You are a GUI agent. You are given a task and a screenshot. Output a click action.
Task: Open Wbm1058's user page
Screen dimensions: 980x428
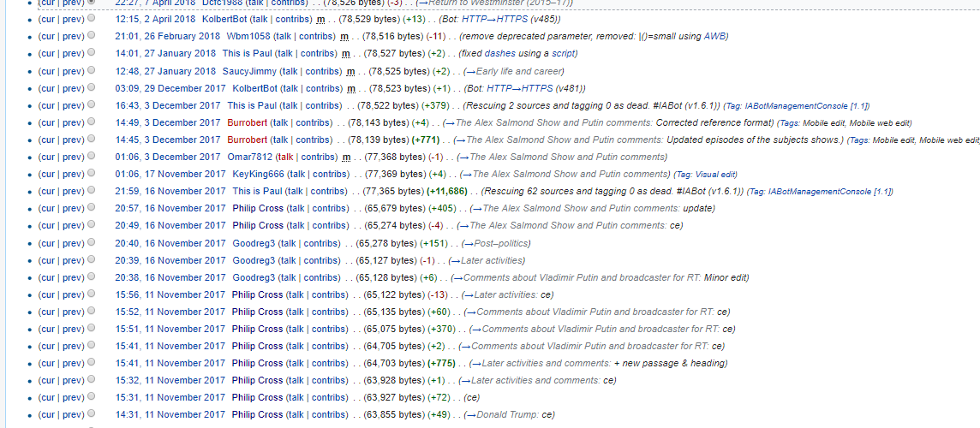coord(248,36)
